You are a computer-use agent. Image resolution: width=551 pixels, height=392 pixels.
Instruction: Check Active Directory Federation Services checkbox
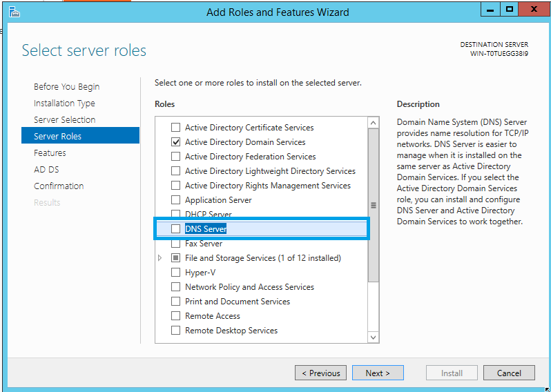pyautogui.click(x=175, y=156)
